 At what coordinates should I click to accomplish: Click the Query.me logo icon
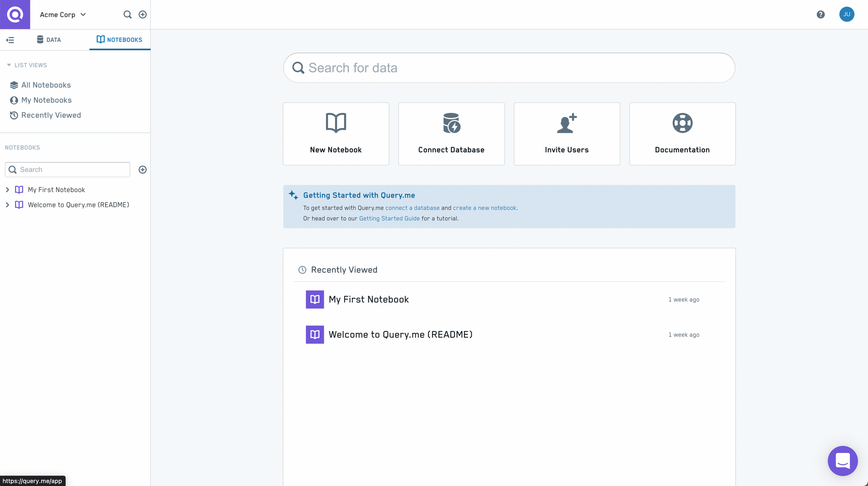[15, 14]
